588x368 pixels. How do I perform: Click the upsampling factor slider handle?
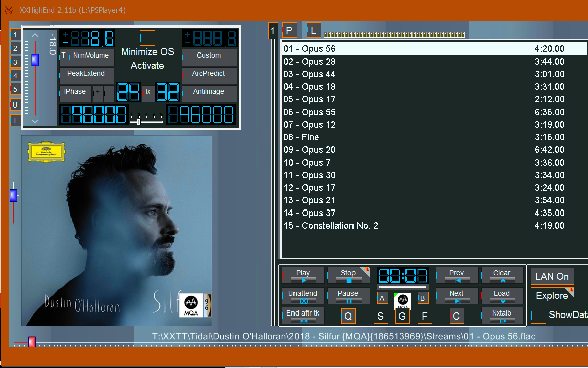(x=139, y=122)
